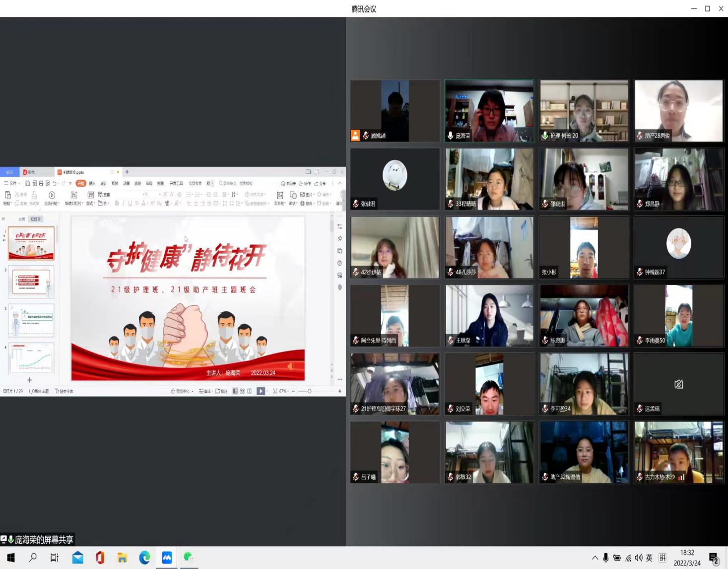Show hidden system tray icons chevron

595,558
